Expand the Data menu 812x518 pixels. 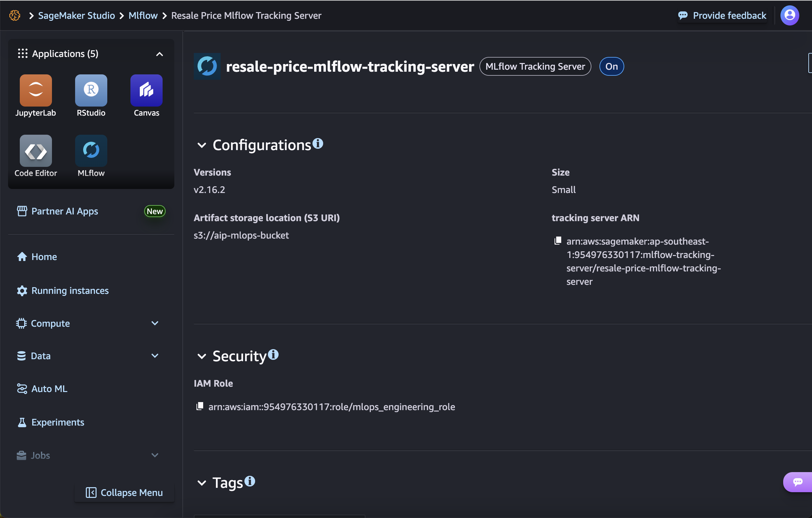pos(155,355)
